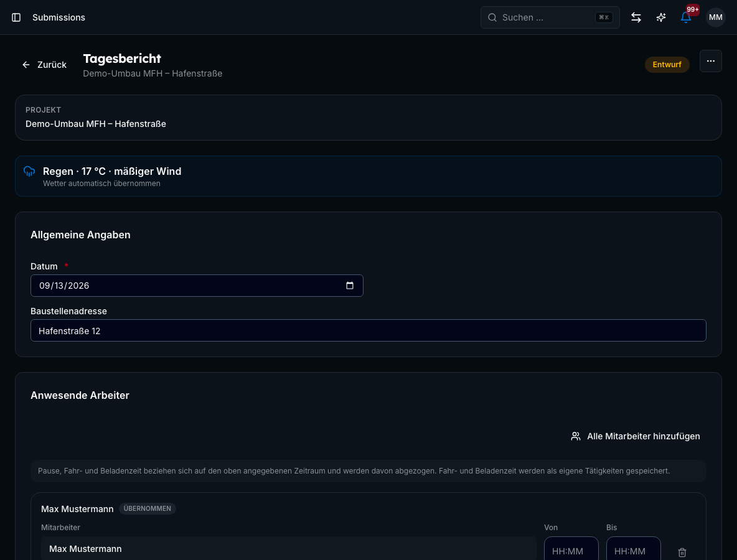Click subtitle Demo-Umbau MFH – Hafenstraße under Tagesbericht
This screenshot has height=560, width=737.
coord(153,74)
